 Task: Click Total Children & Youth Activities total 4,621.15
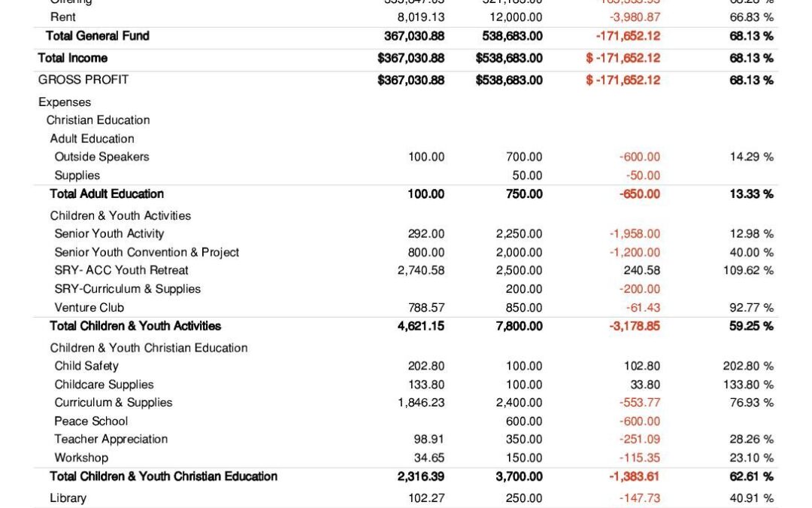tap(421, 326)
